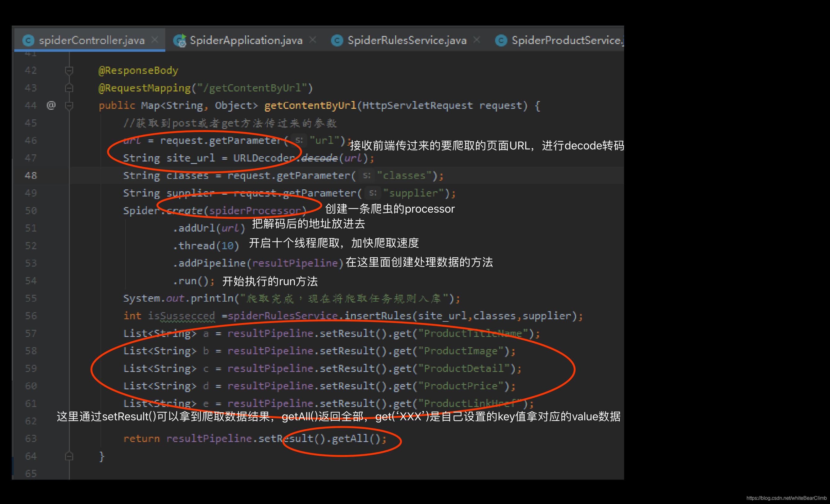Collapse the fold marker at line 43

[69, 88]
